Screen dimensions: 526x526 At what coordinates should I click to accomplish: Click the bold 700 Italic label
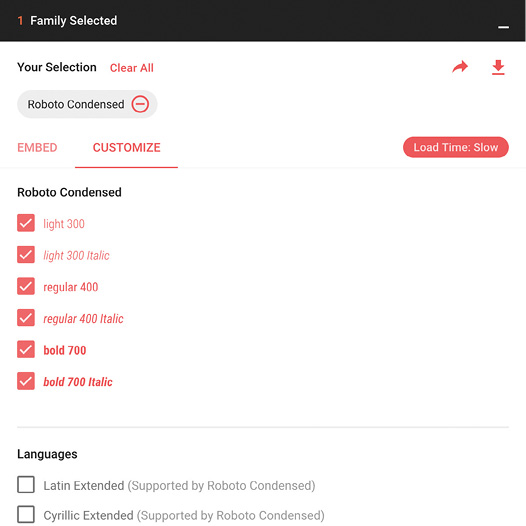[x=78, y=382]
